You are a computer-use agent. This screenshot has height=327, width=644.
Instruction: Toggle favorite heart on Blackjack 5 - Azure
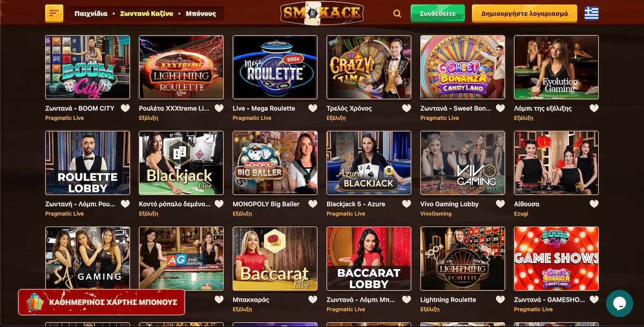coord(406,204)
